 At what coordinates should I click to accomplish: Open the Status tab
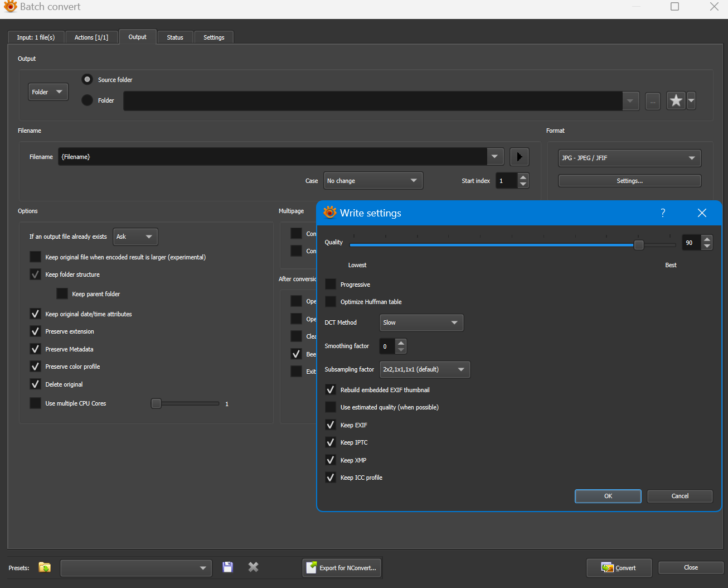(x=175, y=37)
